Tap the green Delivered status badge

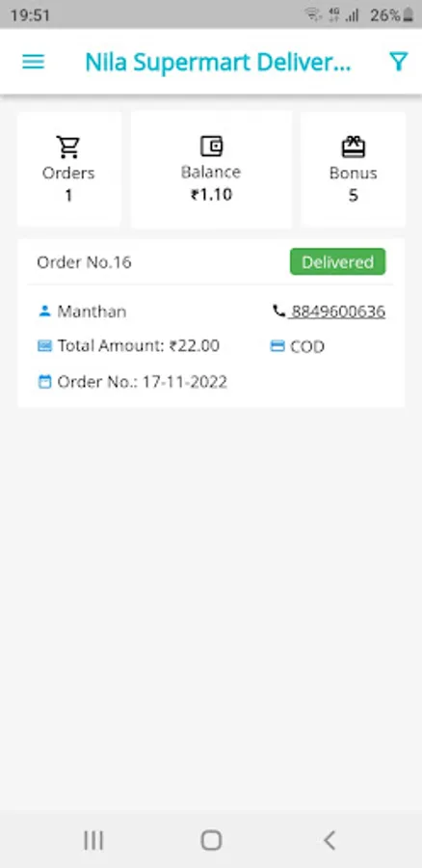tap(338, 261)
